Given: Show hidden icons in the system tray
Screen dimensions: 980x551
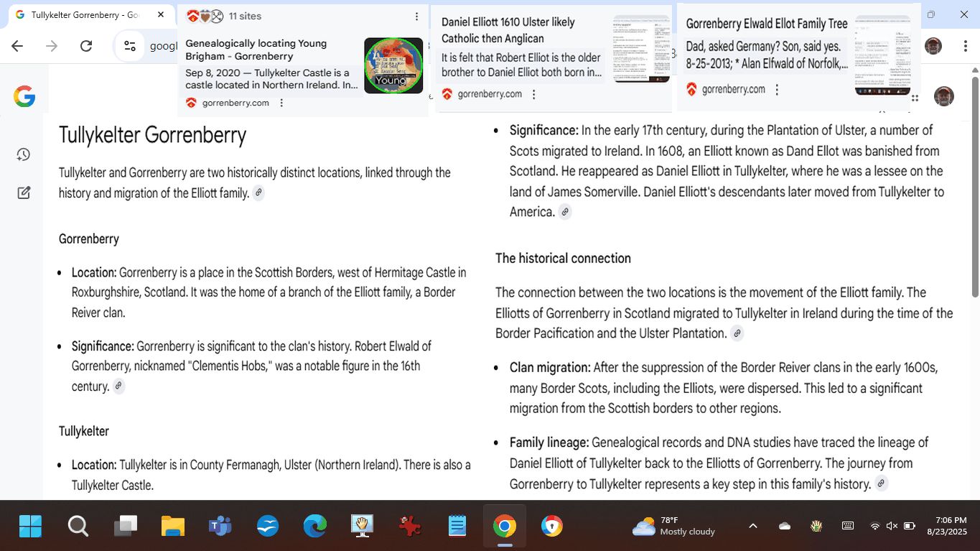Looking at the screenshot, I should pos(752,526).
